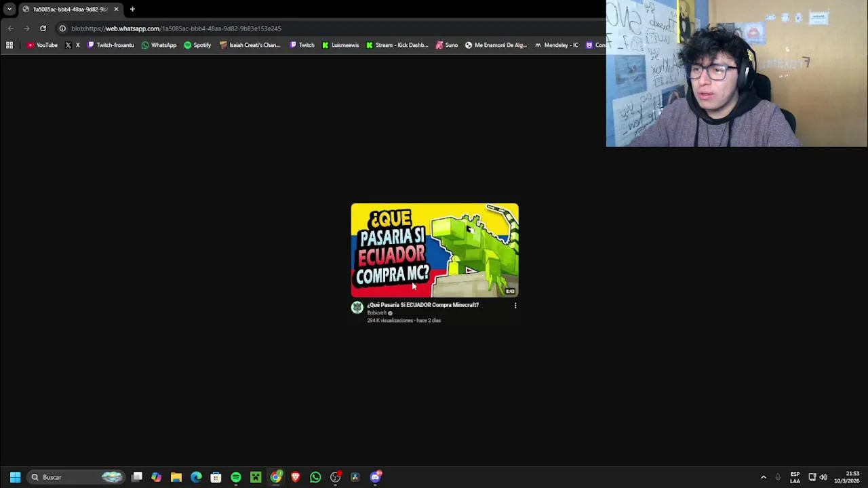Open volume control in system tray
Image resolution: width=868 pixels, height=488 pixels.
pyautogui.click(x=823, y=477)
